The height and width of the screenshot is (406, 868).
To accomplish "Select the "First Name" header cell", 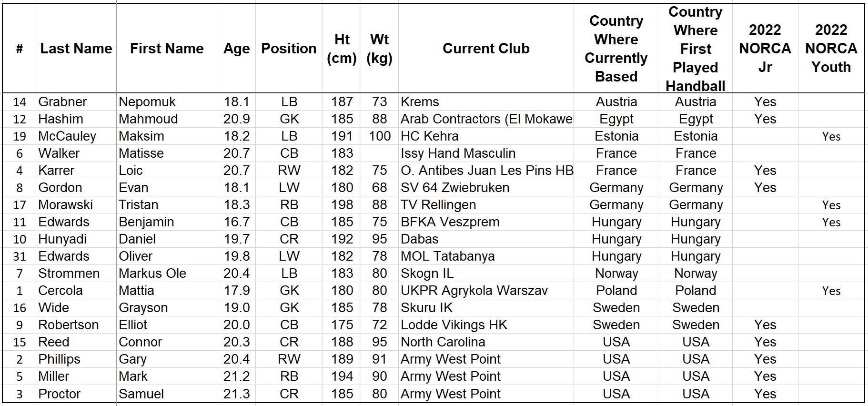I will coord(167,48).
